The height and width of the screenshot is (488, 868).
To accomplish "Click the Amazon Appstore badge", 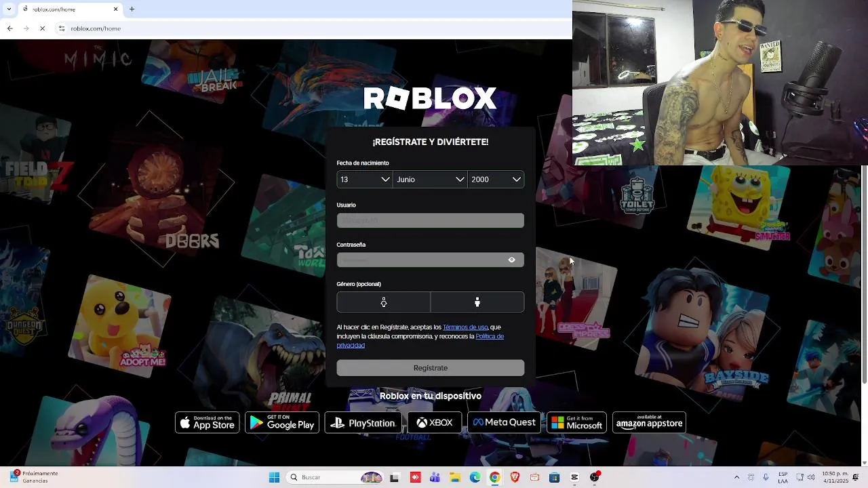I will (x=649, y=423).
